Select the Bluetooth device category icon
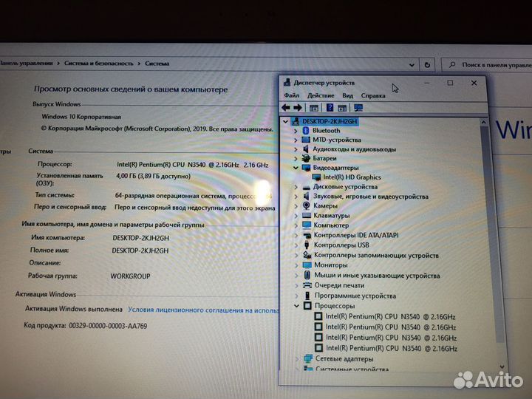Screen dimensions: 532x399 pos(306,130)
